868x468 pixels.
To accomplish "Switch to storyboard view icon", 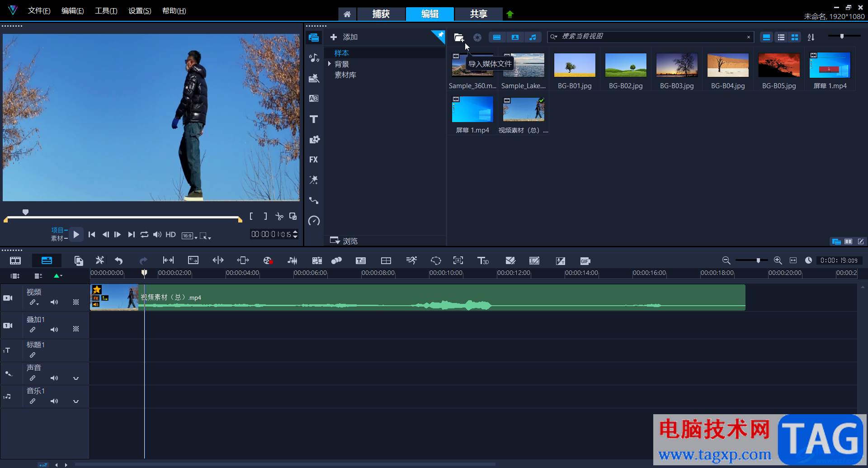I will point(15,260).
